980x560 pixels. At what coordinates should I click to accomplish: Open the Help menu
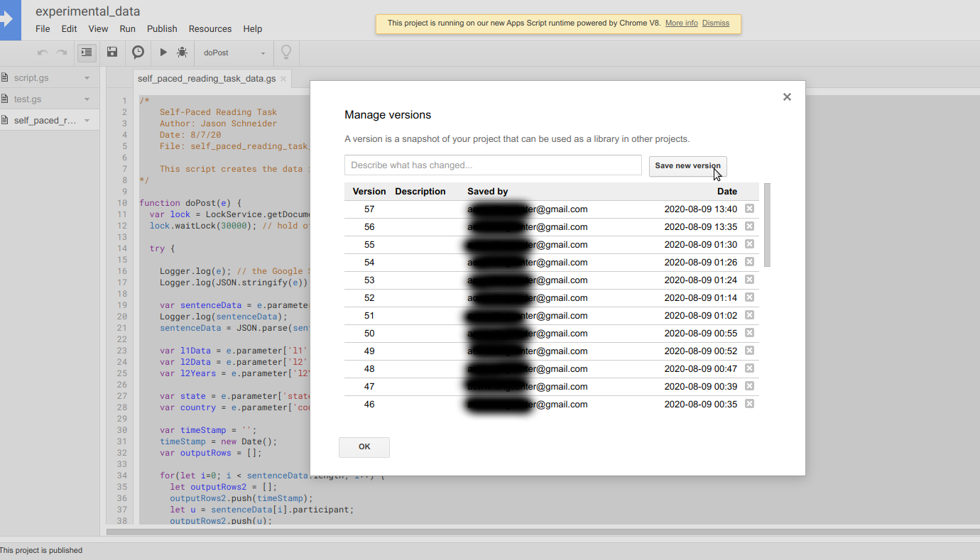(x=253, y=29)
